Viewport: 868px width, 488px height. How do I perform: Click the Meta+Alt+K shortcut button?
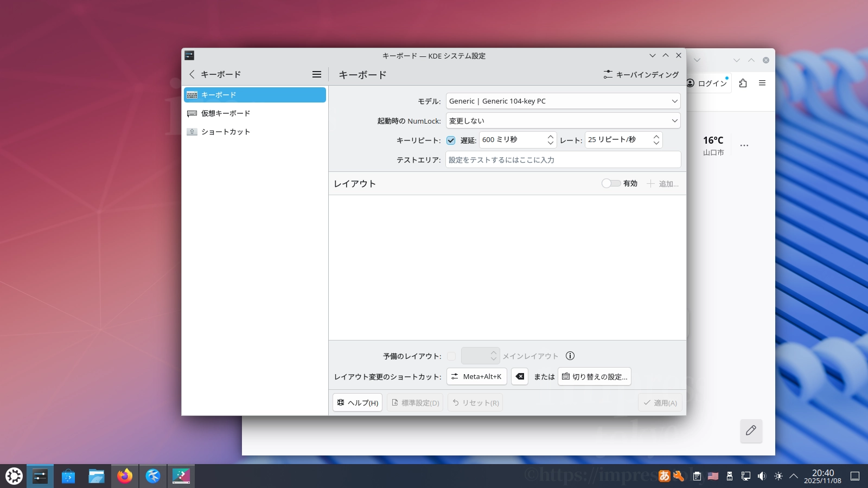[477, 376]
